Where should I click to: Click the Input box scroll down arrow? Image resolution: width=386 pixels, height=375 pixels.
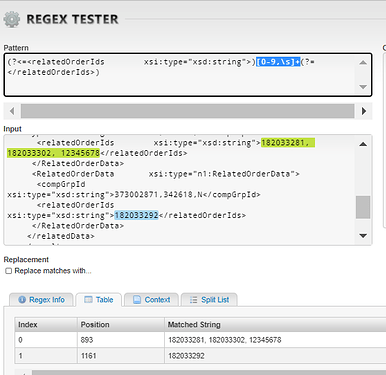tap(363, 236)
